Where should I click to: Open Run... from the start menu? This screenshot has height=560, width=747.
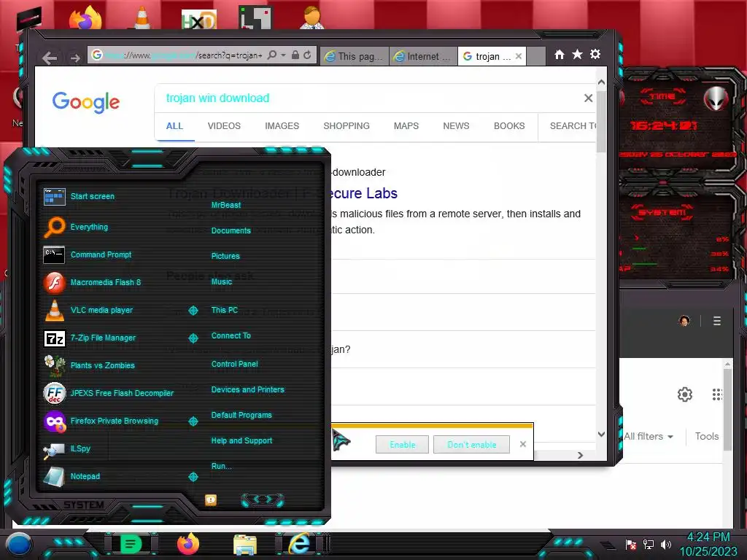[222, 466]
